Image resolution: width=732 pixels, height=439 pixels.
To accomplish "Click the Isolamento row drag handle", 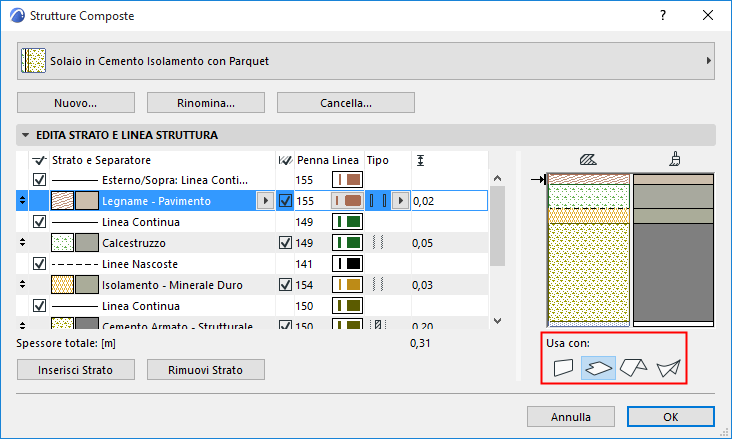I will click(22, 284).
